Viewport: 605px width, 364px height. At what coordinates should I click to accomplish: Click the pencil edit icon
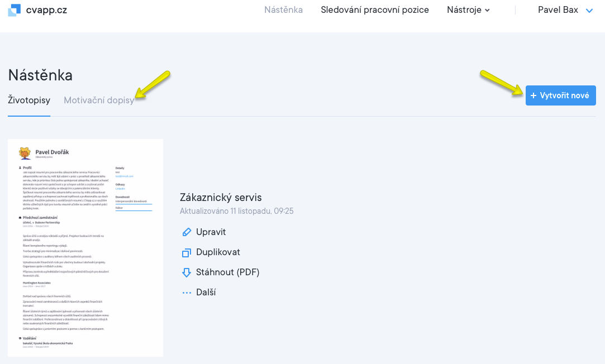tap(187, 232)
